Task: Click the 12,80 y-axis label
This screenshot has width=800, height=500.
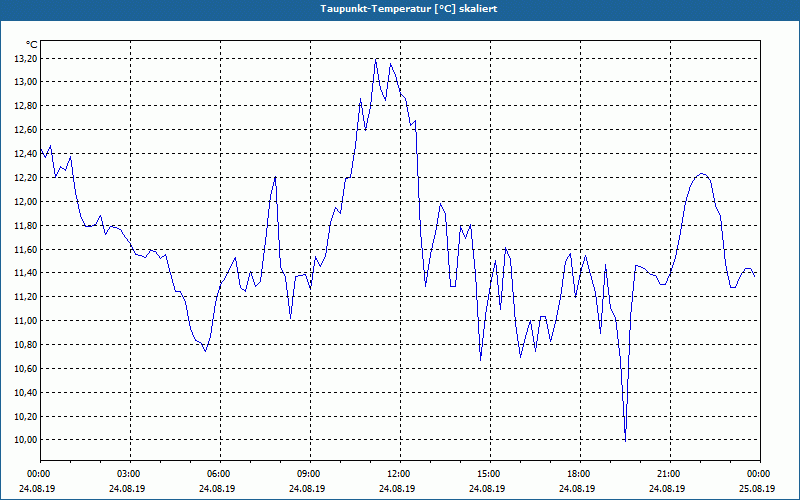Action: pyautogui.click(x=26, y=106)
